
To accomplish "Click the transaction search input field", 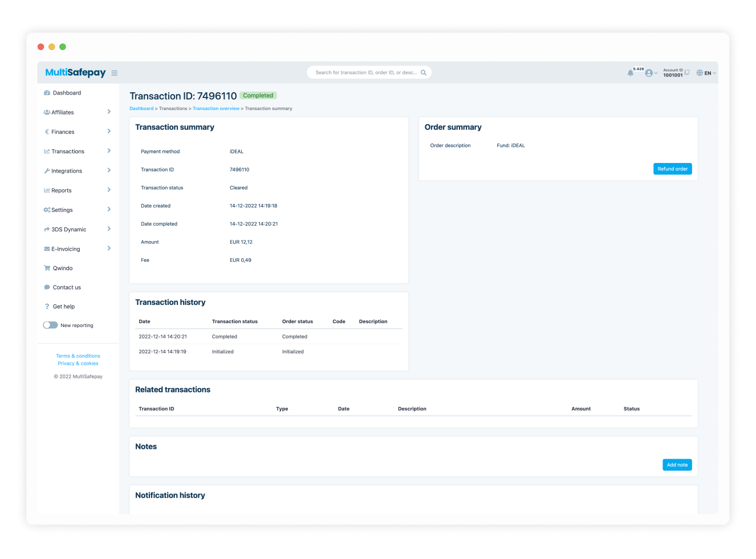I will click(x=365, y=73).
